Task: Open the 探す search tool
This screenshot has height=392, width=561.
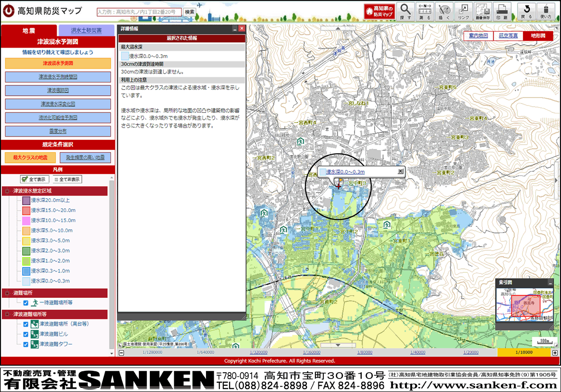Action: [405, 11]
